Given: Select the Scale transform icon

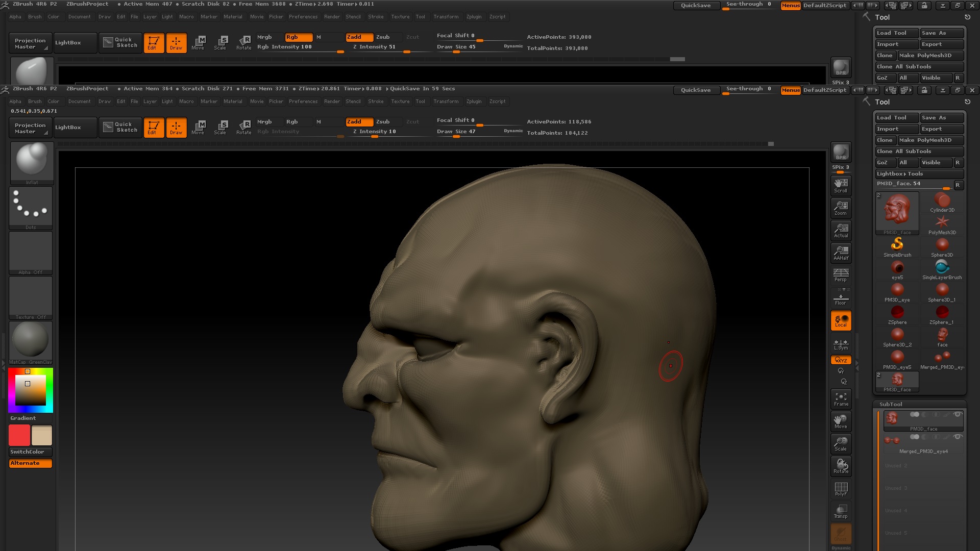Looking at the screenshot, I should (x=221, y=128).
